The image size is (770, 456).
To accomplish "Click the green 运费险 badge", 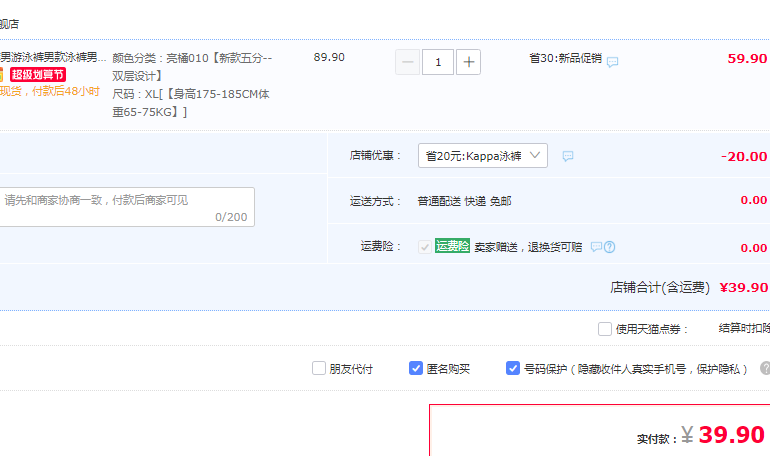I will [x=452, y=245].
